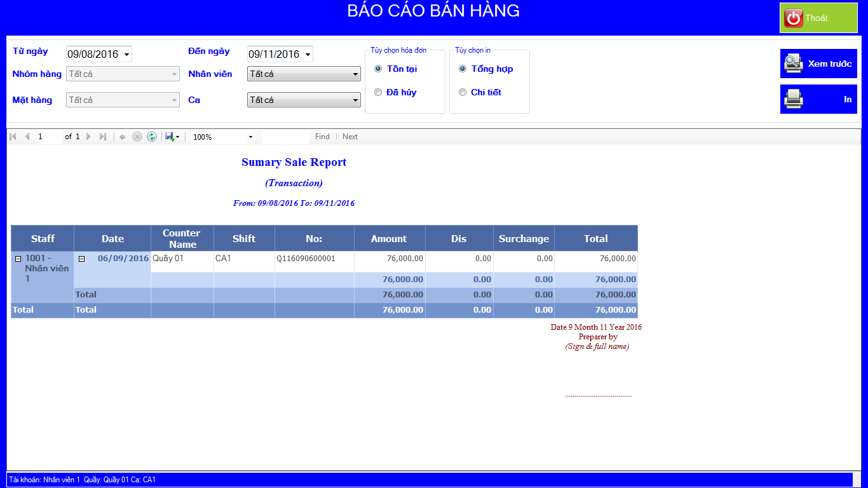Select the Tồn tại radio button
This screenshot has height=488, width=868.
click(378, 69)
